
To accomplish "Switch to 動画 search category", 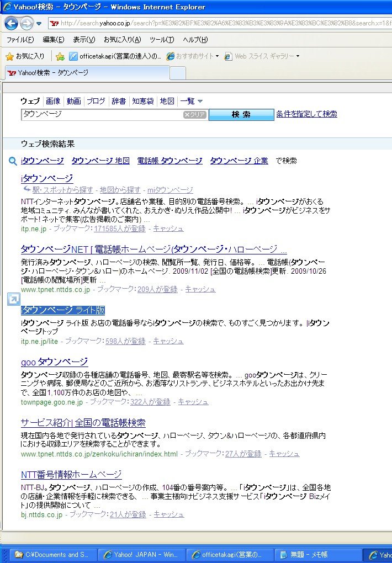I will (x=73, y=101).
